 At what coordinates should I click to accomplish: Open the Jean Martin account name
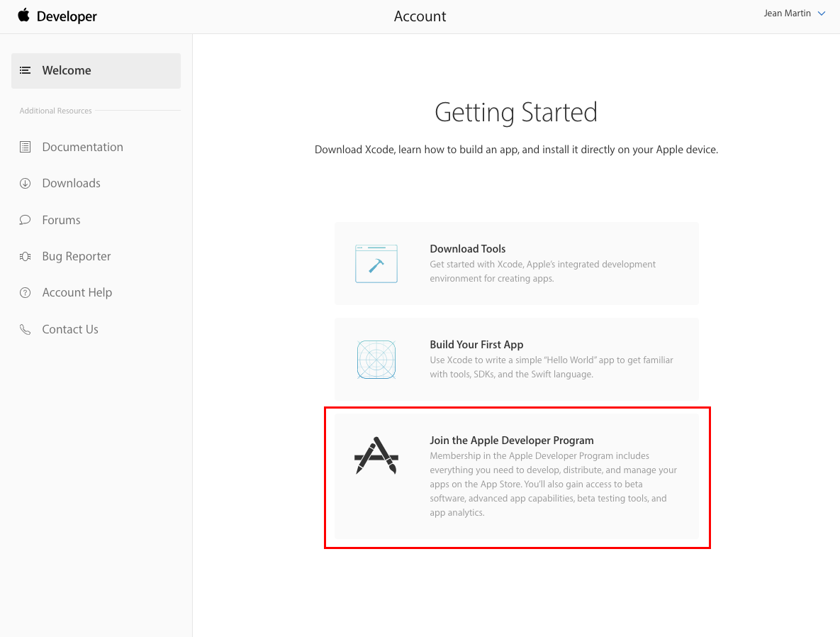coord(787,13)
